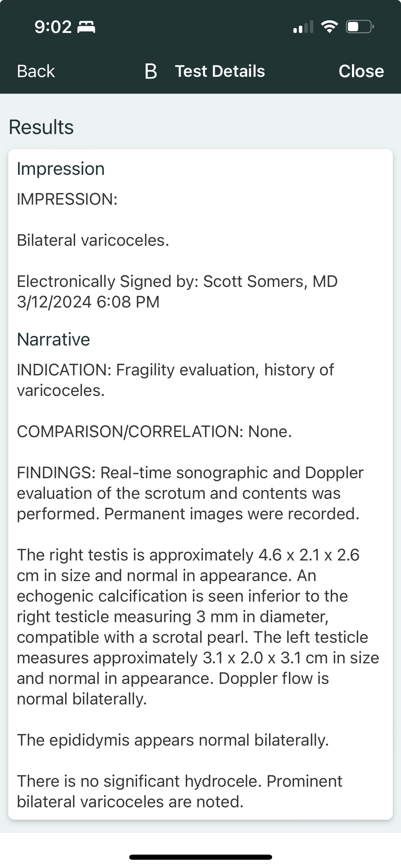Tap the COMPARISON/CORRELATION line
Viewport: 401px width, 868px height.
coord(154,431)
